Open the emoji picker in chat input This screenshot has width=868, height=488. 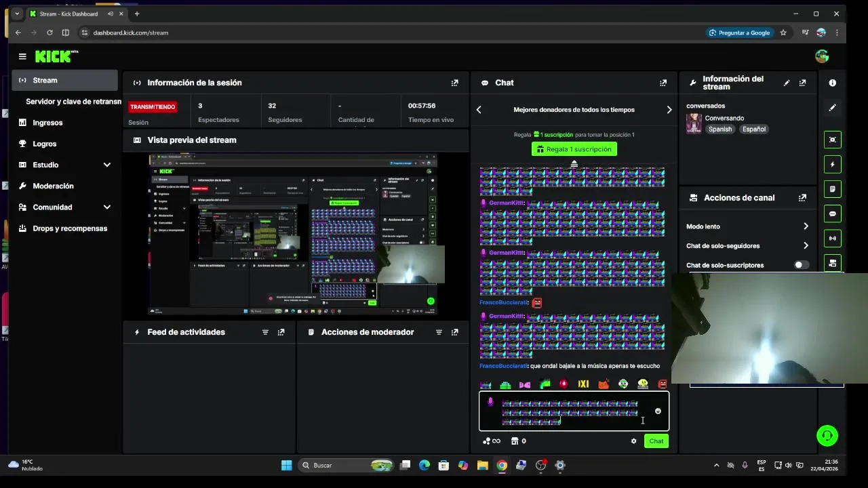point(658,411)
